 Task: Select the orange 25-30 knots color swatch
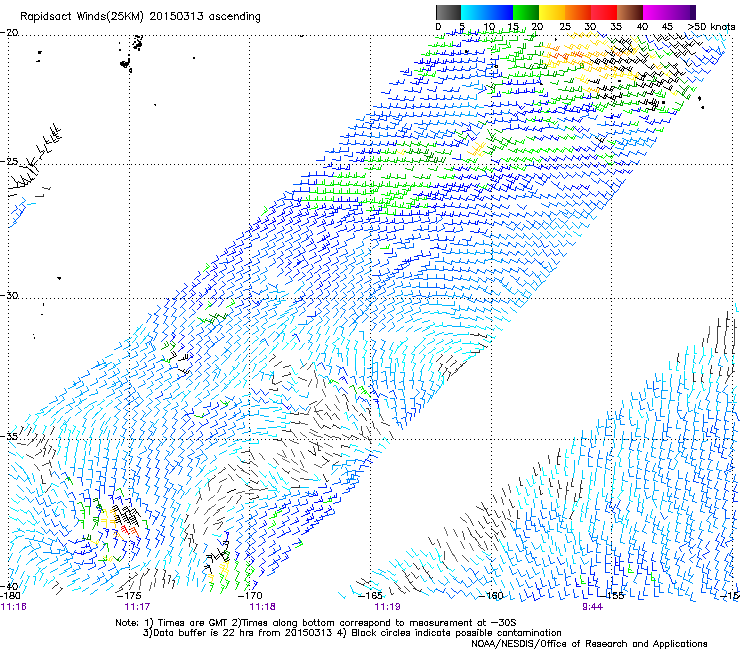[578, 12]
